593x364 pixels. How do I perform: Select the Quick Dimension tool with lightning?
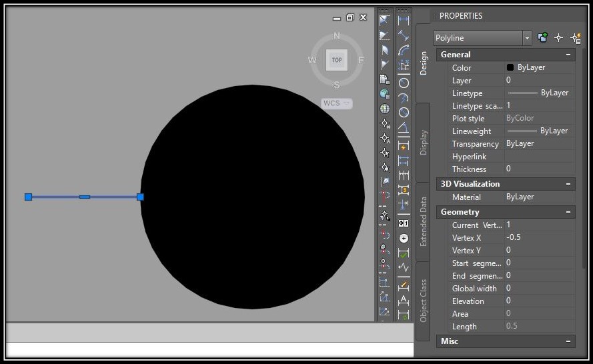[404, 146]
